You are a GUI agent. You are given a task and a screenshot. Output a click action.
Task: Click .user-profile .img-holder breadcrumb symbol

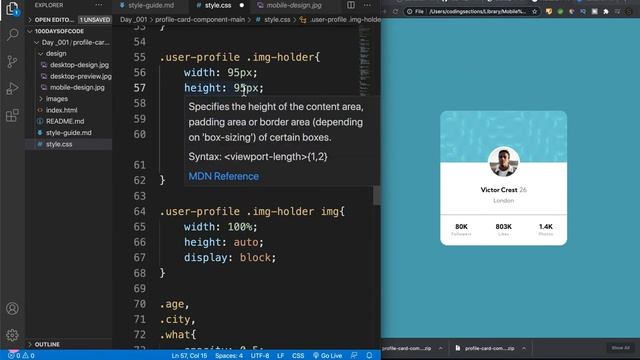340,20
